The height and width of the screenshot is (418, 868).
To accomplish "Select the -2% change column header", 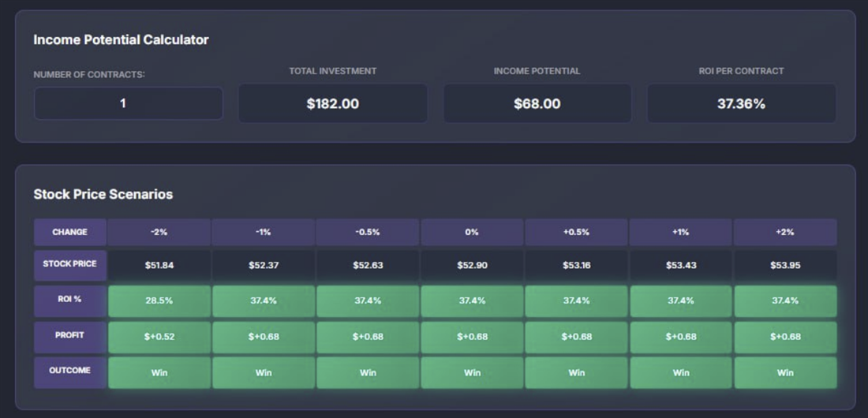I will [159, 232].
